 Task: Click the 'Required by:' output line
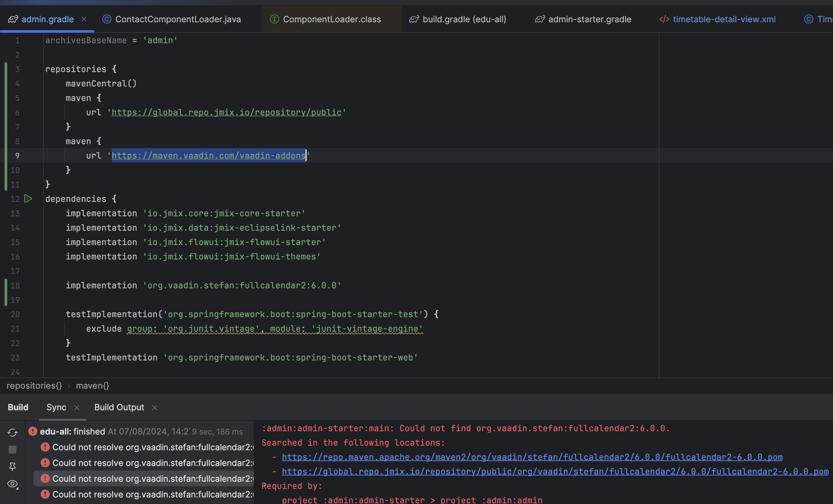(x=292, y=486)
